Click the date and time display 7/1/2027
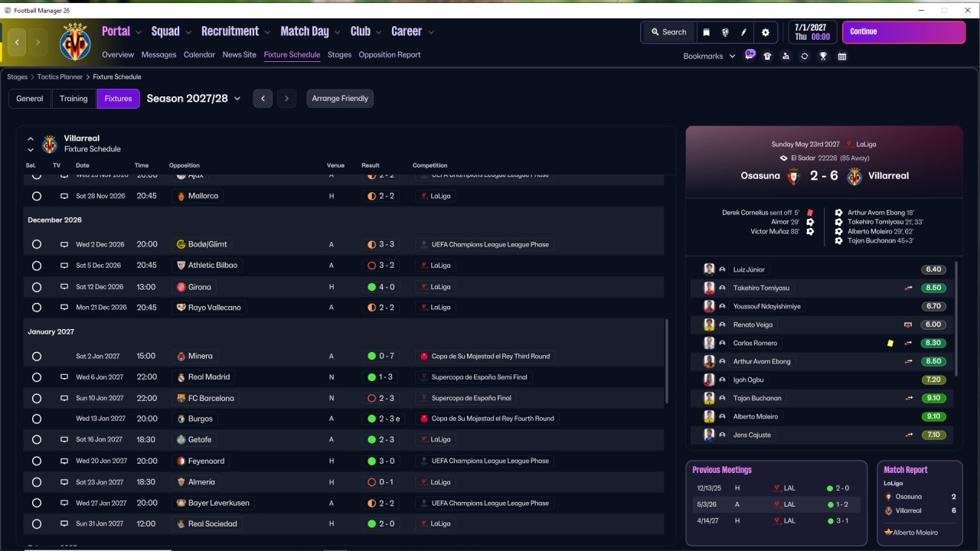 [812, 32]
